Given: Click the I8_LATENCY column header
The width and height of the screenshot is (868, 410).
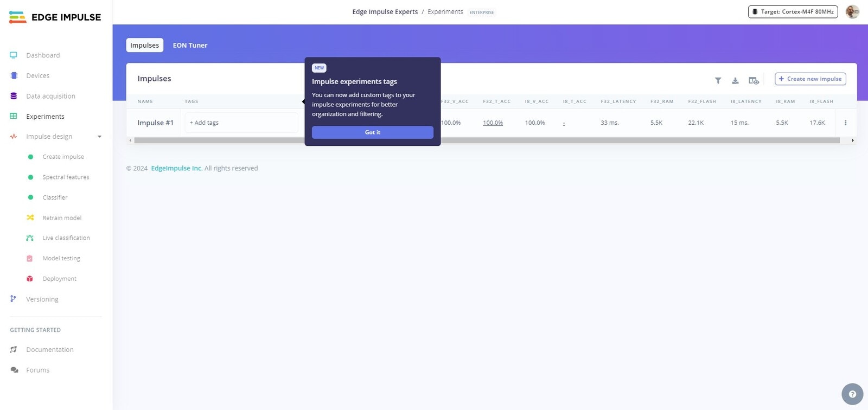Looking at the screenshot, I should [746, 101].
